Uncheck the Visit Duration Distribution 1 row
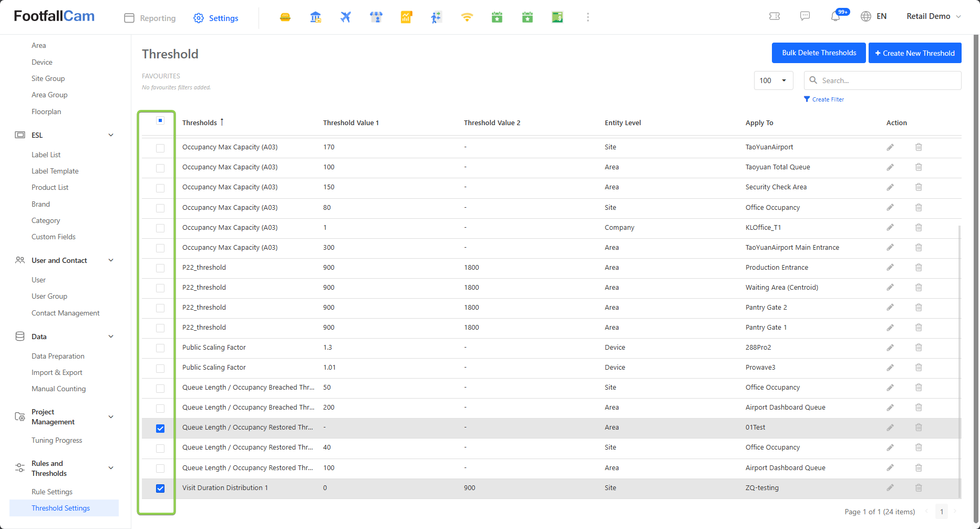The width and height of the screenshot is (980, 529). 160,489
